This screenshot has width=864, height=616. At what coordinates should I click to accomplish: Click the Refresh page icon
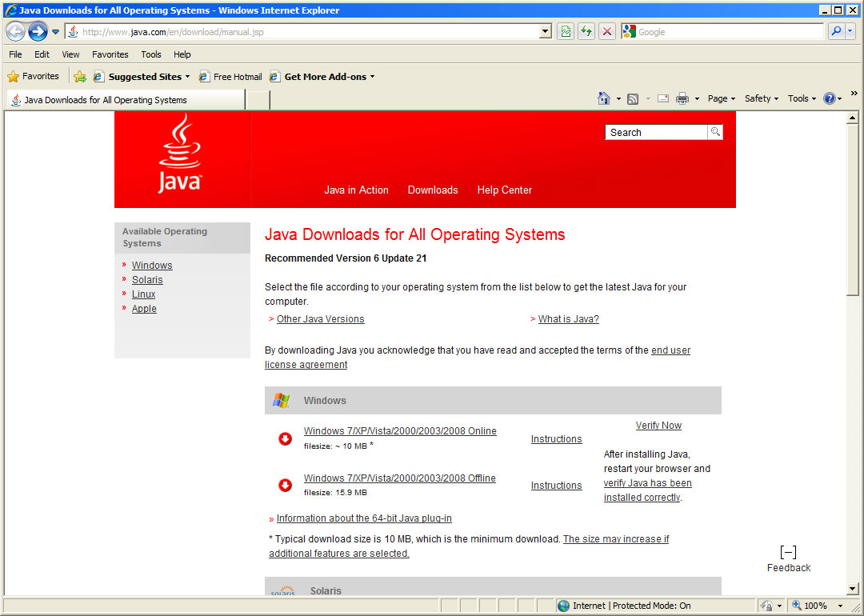pos(586,32)
